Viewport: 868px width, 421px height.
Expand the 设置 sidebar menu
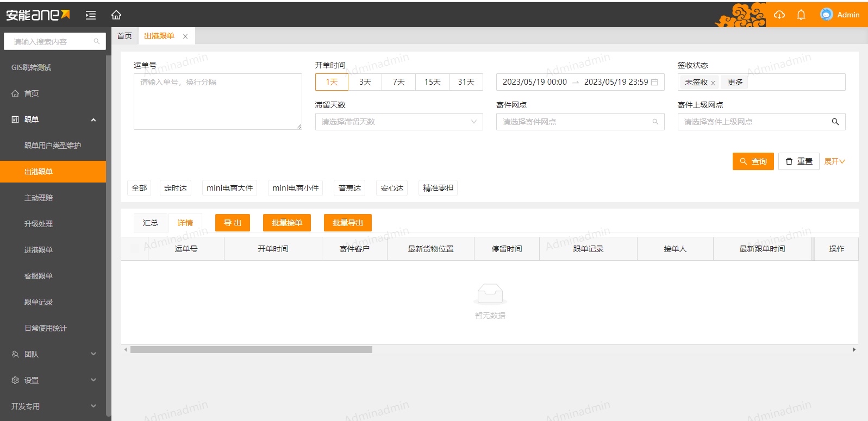53,380
